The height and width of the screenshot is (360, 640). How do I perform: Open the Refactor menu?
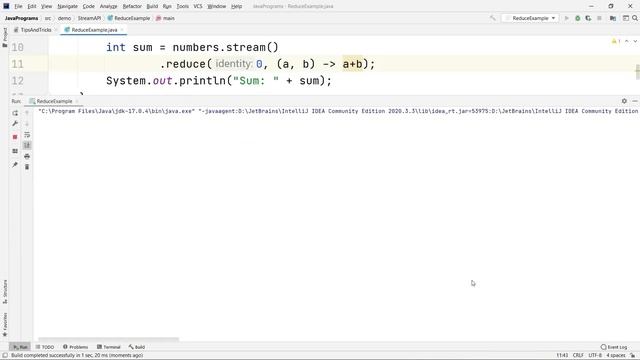click(132, 6)
